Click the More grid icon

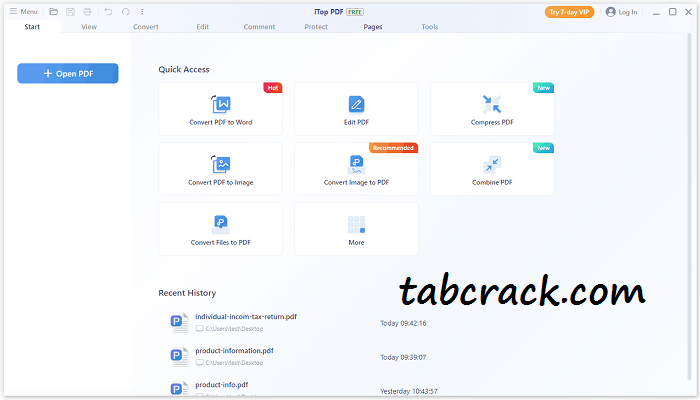tap(356, 225)
